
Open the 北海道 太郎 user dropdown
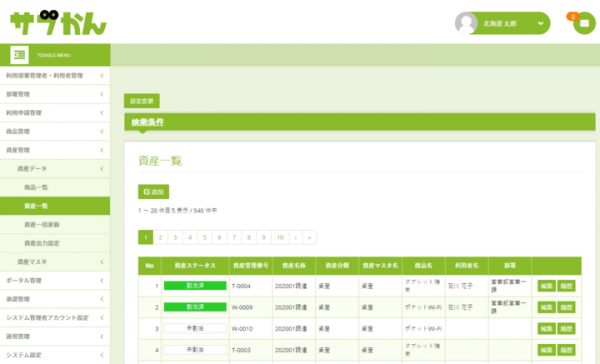click(x=502, y=23)
